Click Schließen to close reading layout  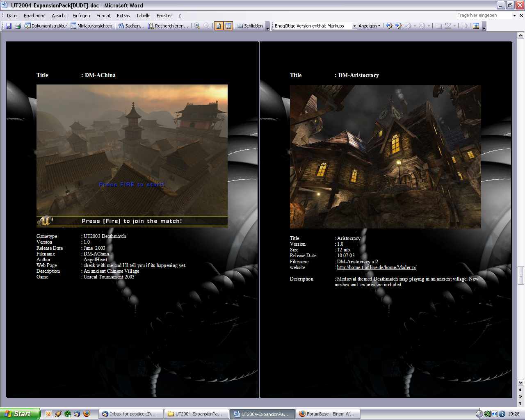(x=250, y=26)
